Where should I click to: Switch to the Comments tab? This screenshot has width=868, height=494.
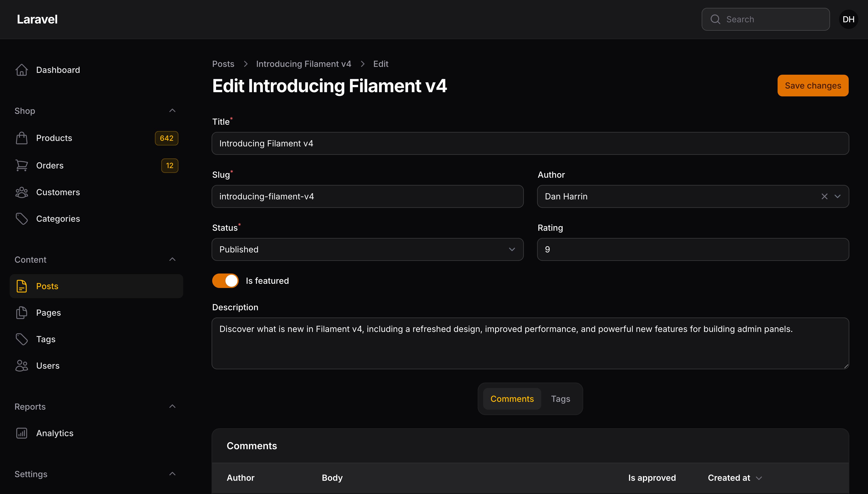pyautogui.click(x=512, y=399)
